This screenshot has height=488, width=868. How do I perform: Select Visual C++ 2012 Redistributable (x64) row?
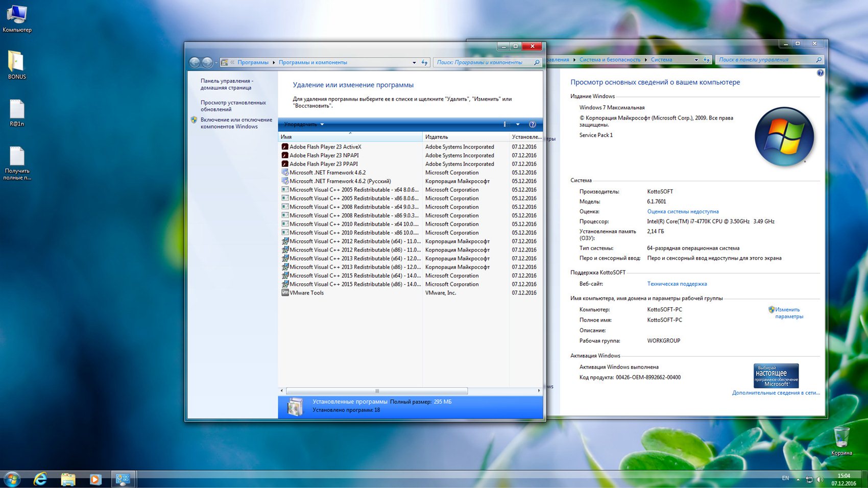click(x=410, y=241)
